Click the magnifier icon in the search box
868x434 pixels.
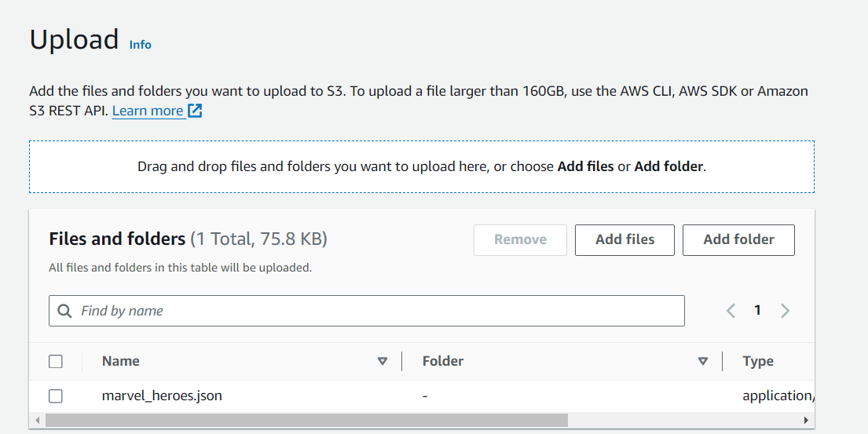click(65, 311)
